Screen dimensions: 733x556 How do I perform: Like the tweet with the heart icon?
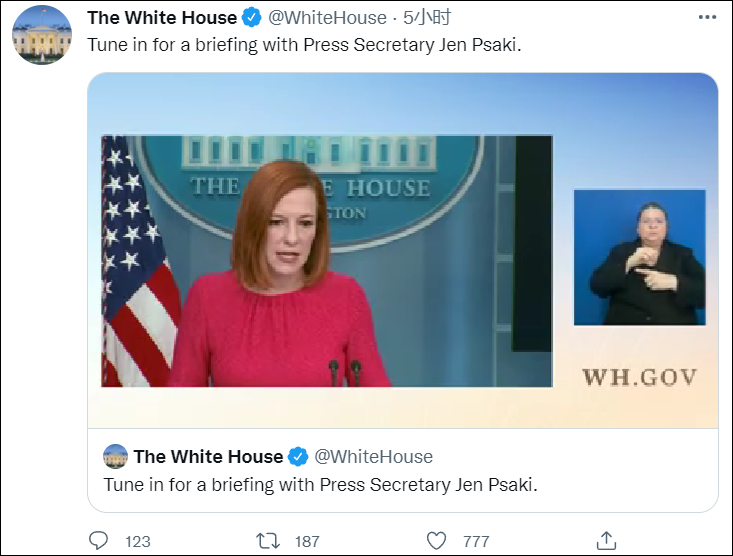click(436, 541)
